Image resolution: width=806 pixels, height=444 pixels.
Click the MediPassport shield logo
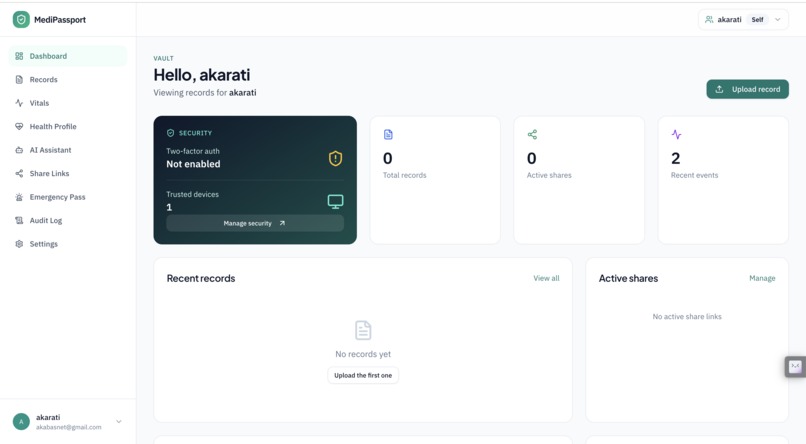pos(21,20)
